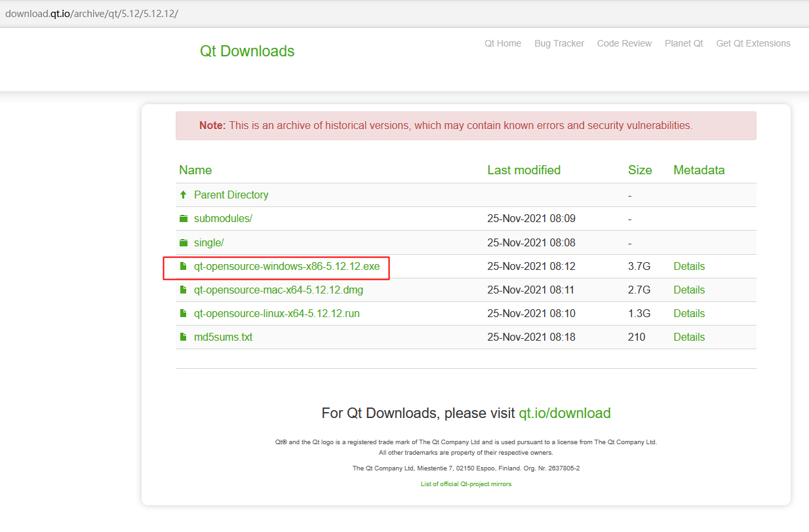Visit Planet Qt in the top navigation
This screenshot has height=532, width=809.
pyautogui.click(x=684, y=43)
